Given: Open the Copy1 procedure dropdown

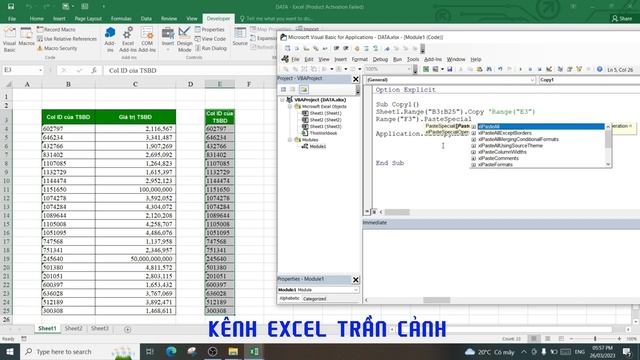Looking at the screenshot, I should [589, 80].
